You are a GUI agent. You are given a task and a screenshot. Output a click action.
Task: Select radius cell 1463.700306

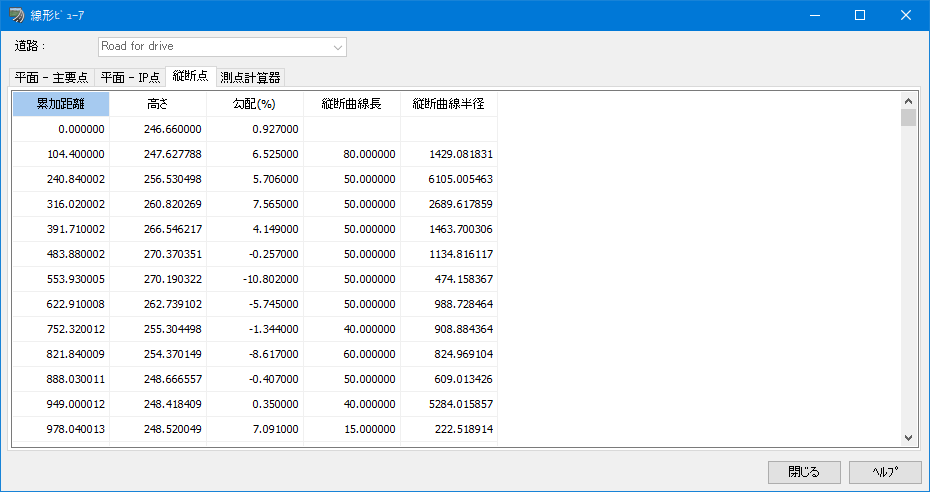point(448,229)
